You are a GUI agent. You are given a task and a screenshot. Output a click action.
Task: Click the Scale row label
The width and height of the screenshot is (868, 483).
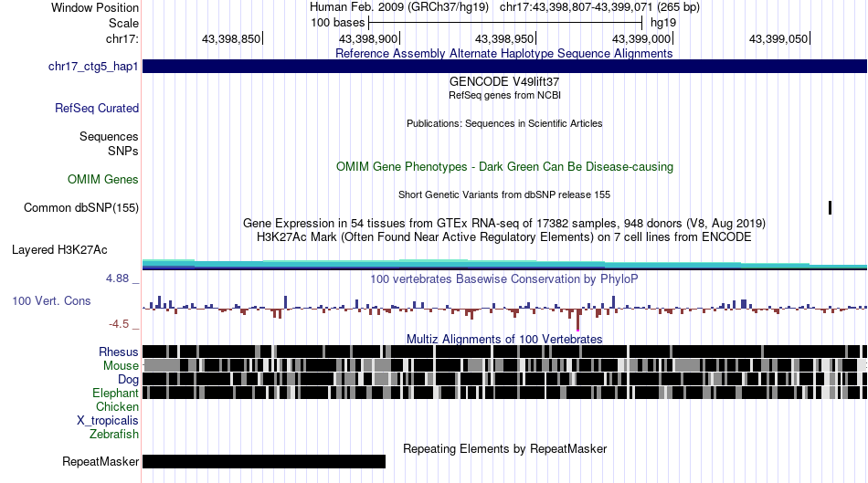(123, 23)
